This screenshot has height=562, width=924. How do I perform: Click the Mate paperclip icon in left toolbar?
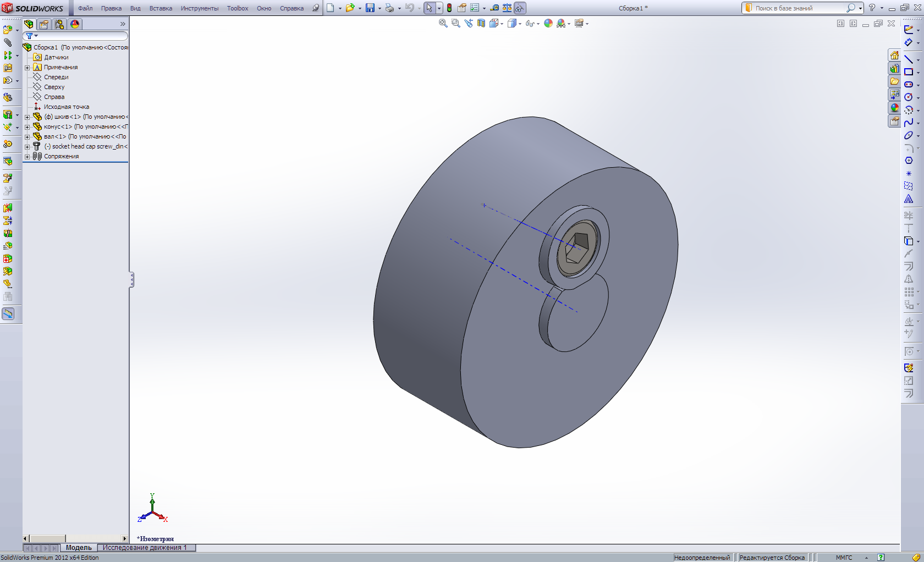pos(8,42)
